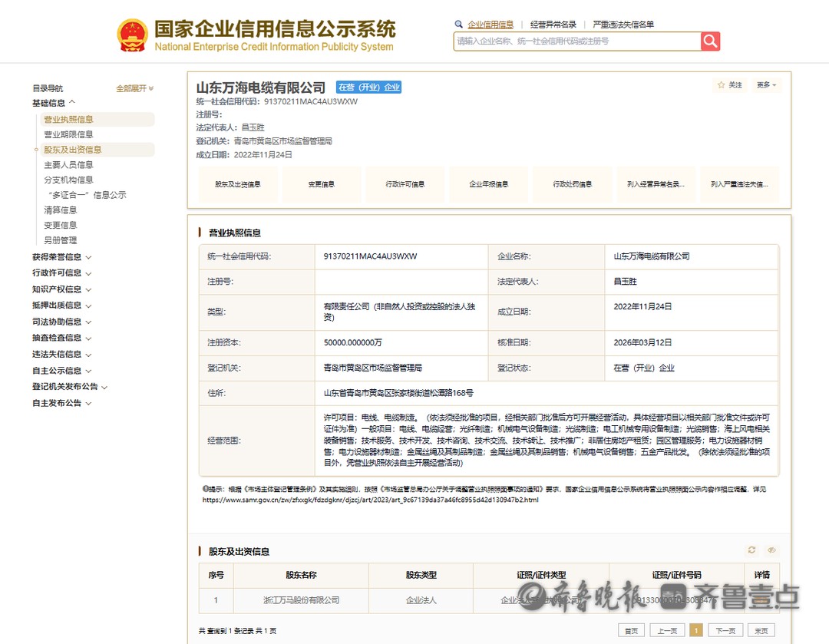Select 股东及出资信息 in the sidebar directory
This screenshot has width=829, height=644.
click(x=97, y=150)
